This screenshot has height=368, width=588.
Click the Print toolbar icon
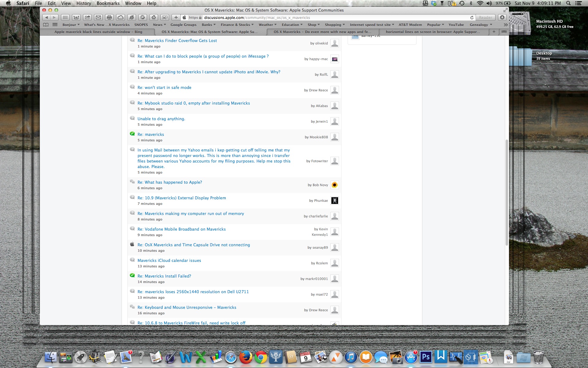(109, 17)
